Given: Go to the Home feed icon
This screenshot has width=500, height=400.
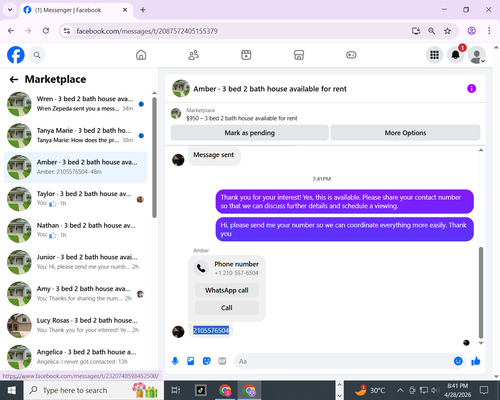Looking at the screenshot, I should coord(141,55).
